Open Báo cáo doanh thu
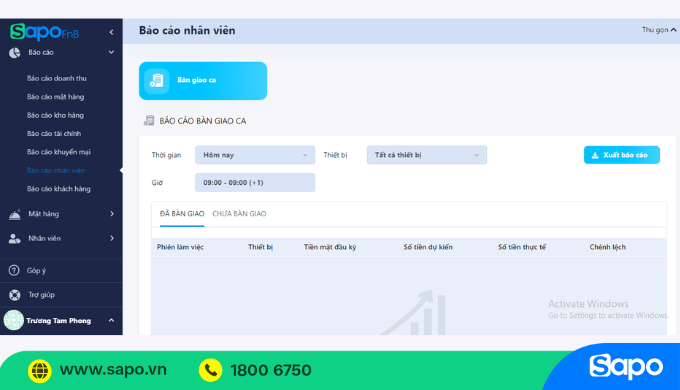 click(57, 79)
